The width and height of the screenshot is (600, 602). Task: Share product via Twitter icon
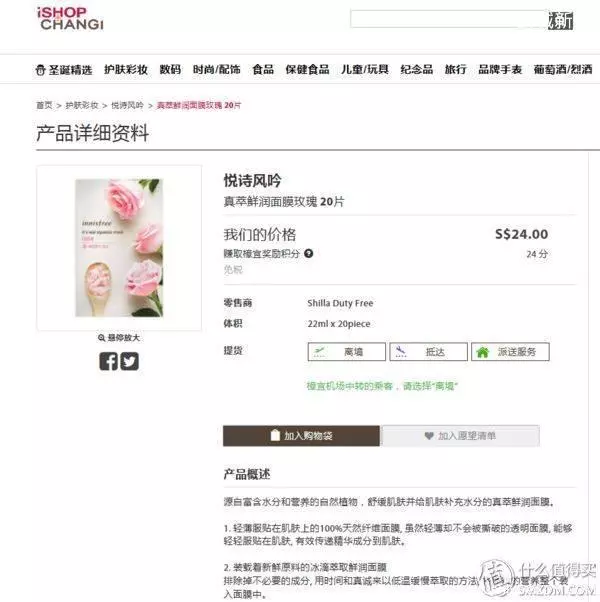pyautogui.click(x=130, y=361)
